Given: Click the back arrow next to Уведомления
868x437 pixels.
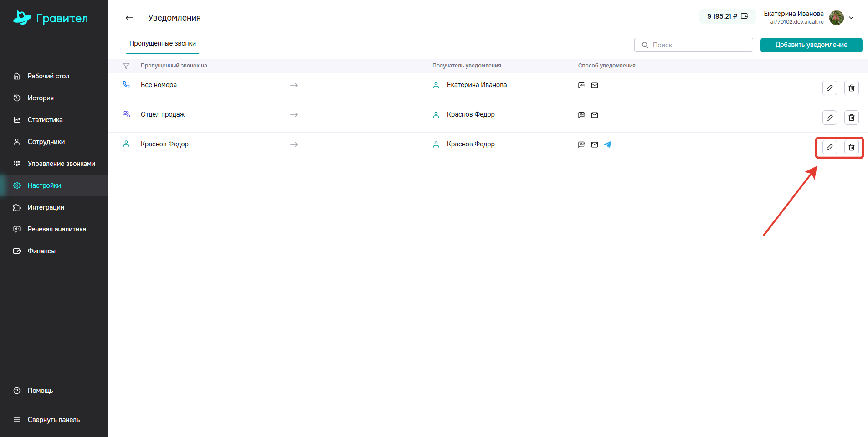Looking at the screenshot, I should point(129,18).
